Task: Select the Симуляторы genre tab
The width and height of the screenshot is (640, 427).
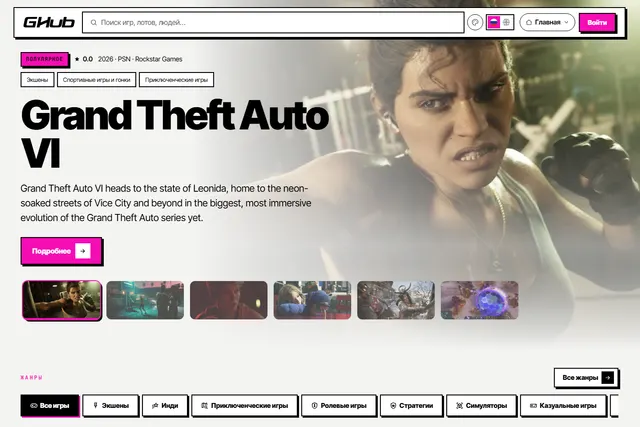Action: tap(481, 405)
